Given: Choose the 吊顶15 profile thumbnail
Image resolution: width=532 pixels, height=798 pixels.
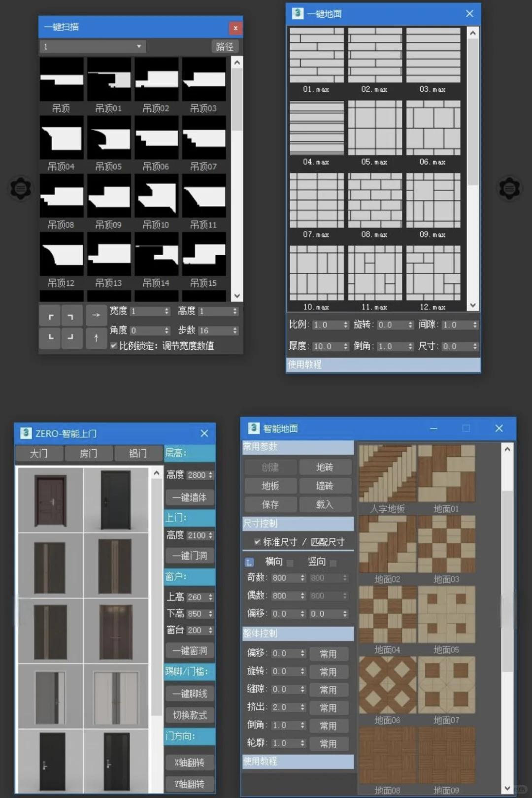Looking at the screenshot, I should pos(204,254).
